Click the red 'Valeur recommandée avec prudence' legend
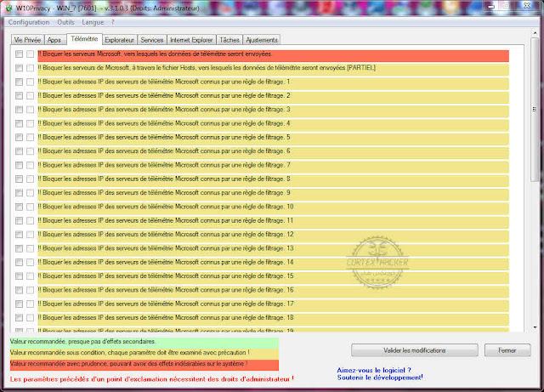This screenshot has width=544, height=392. pyautogui.click(x=144, y=364)
